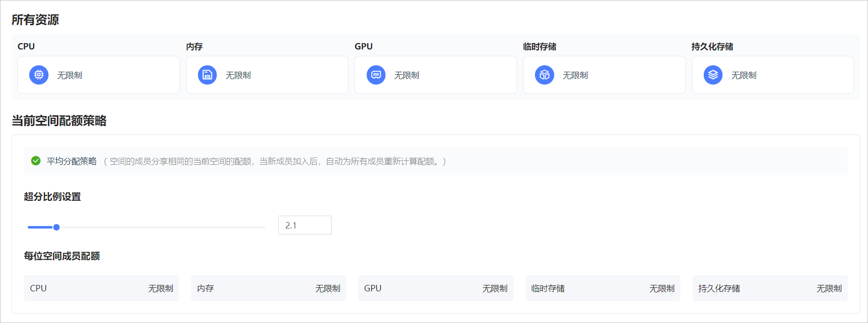Click the 内存 member quota row

(x=268, y=288)
